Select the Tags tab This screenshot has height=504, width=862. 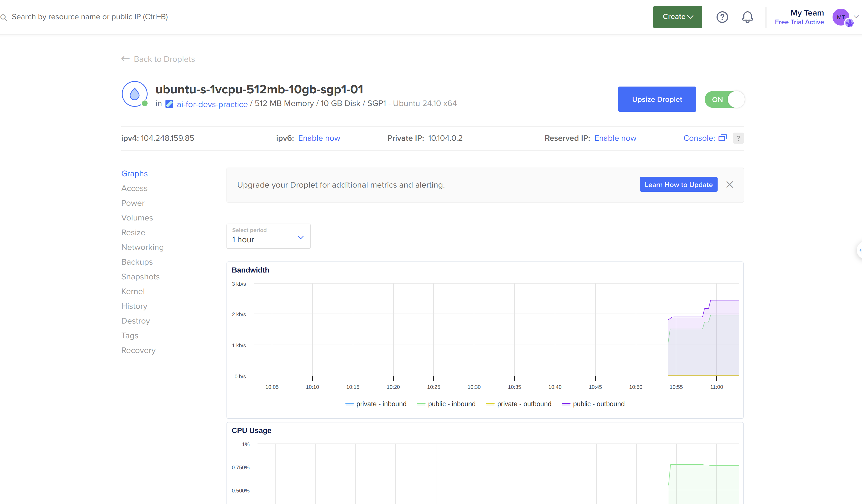coord(130,335)
